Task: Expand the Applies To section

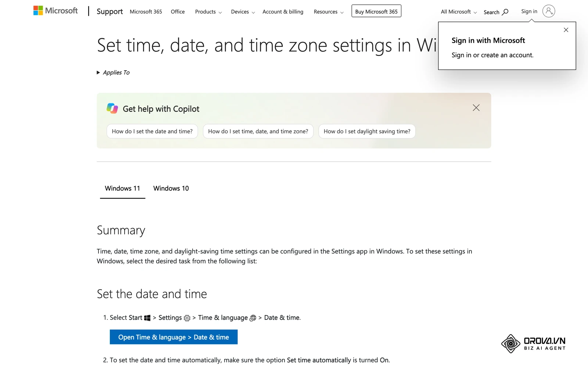Action: (x=113, y=72)
